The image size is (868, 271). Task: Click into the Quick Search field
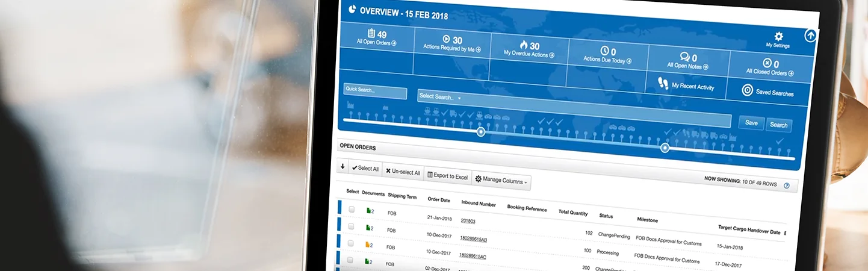(375, 92)
